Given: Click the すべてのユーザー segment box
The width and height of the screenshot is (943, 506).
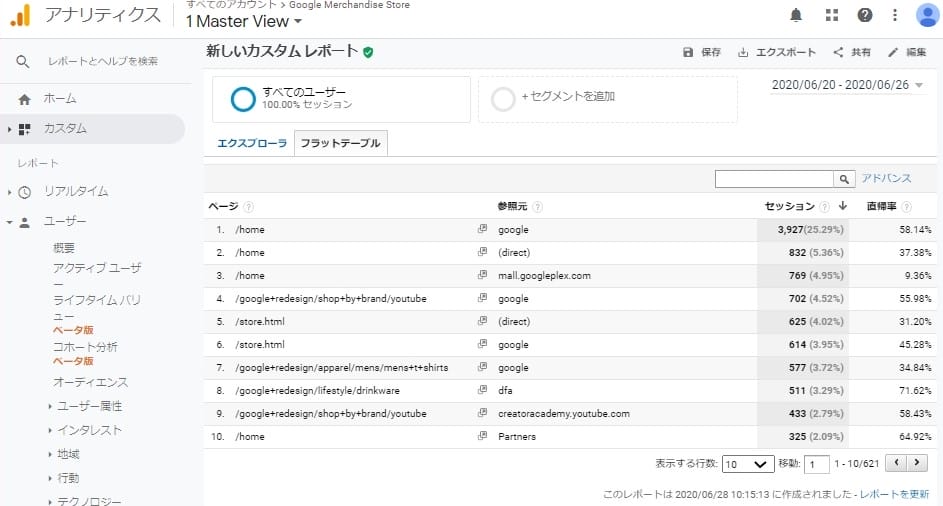Looking at the screenshot, I should [341, 99].
